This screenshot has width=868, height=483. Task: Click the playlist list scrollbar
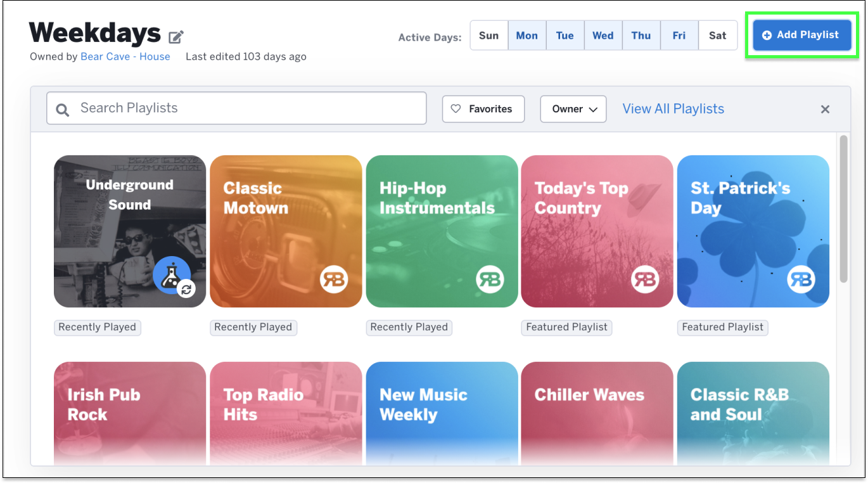click(843, 209)
